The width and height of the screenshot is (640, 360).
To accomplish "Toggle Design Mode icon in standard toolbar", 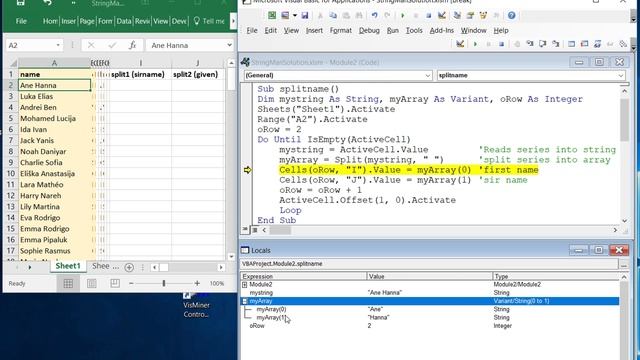I will pos(442,16).
